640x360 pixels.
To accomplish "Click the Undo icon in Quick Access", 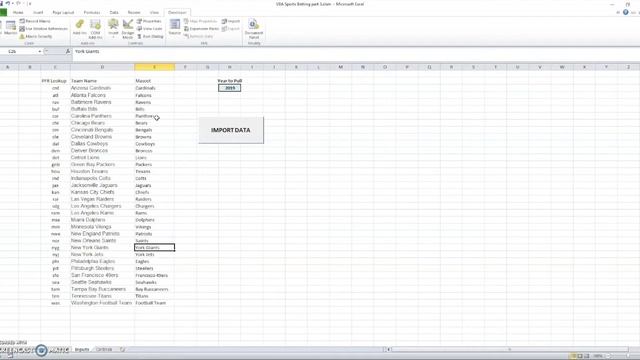I will click(x=8, y=4).
